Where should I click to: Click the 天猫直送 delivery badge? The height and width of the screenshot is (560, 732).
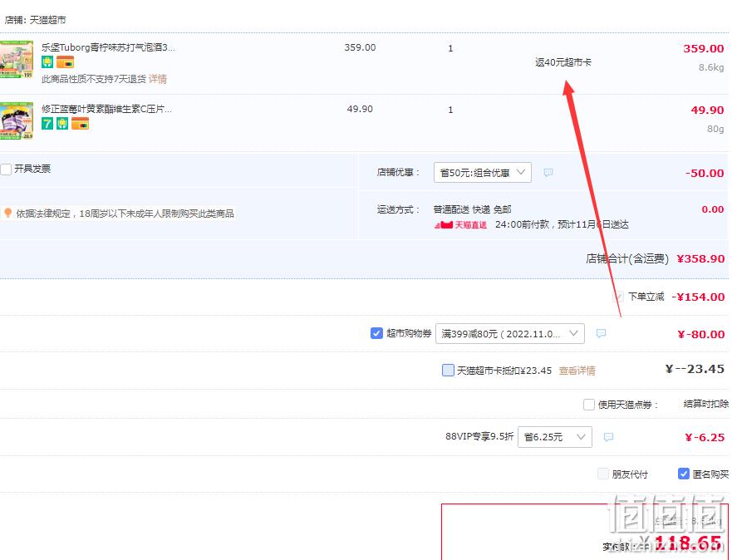[461, 225]
